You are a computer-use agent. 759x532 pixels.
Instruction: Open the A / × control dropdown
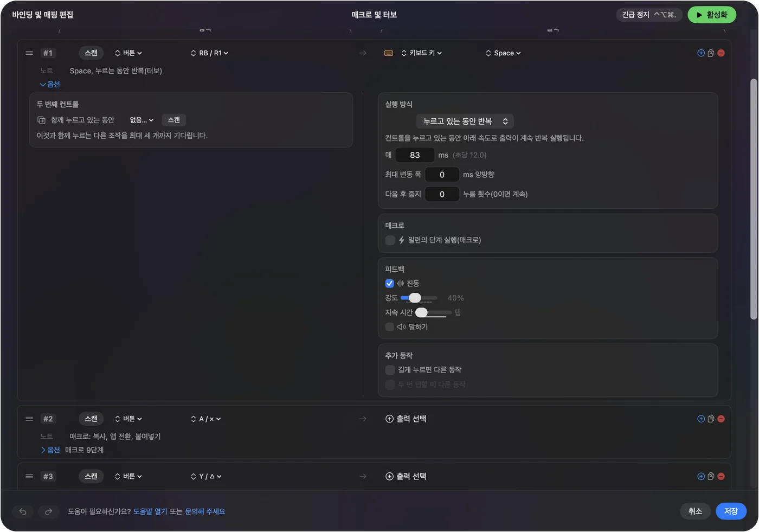point(205,419)
